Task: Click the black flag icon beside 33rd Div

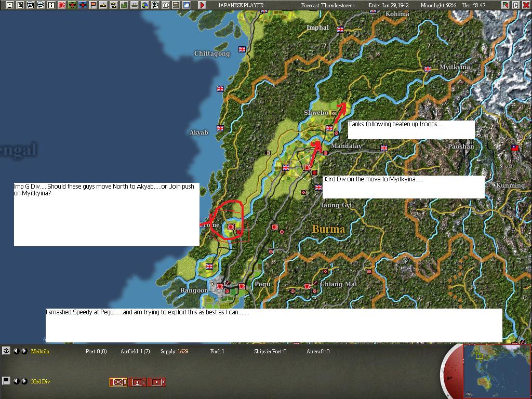Action: tap(6, 381)
